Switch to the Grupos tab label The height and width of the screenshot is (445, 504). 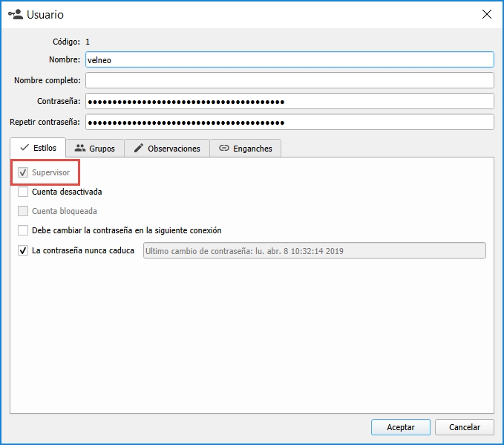102,149
